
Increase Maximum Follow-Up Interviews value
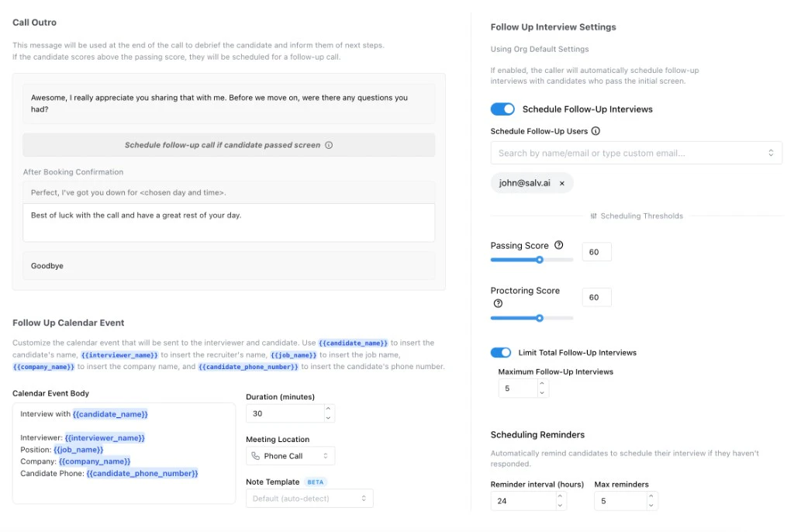(x=542, y=384)
